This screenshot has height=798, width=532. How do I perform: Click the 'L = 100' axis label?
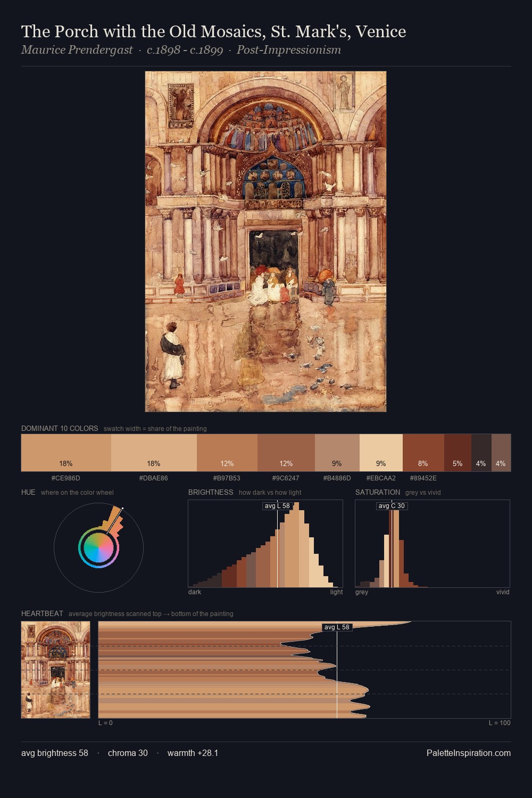(500, 723)
